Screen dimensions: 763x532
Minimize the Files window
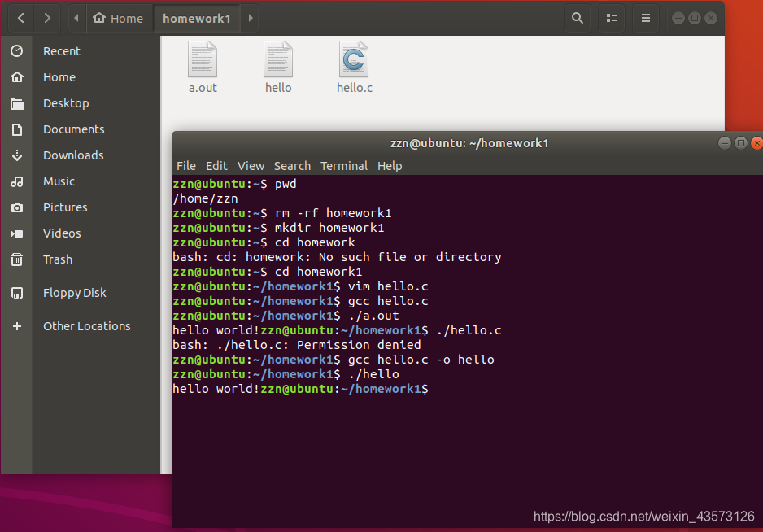coord(678,19)
